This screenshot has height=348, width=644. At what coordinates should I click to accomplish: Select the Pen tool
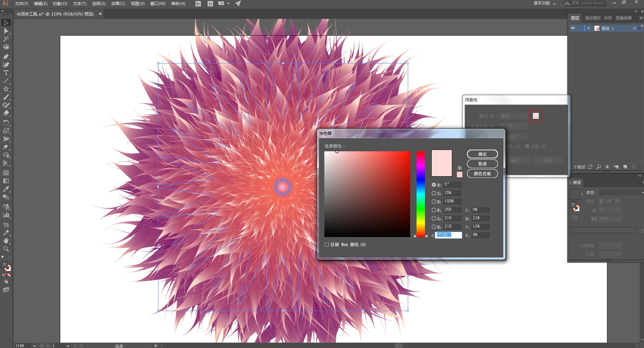point(6,56)
